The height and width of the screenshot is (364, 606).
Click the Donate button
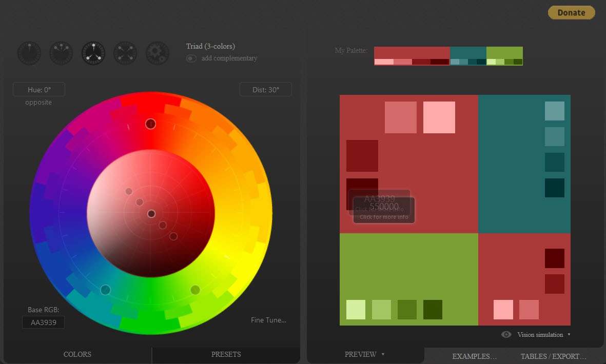571,12
